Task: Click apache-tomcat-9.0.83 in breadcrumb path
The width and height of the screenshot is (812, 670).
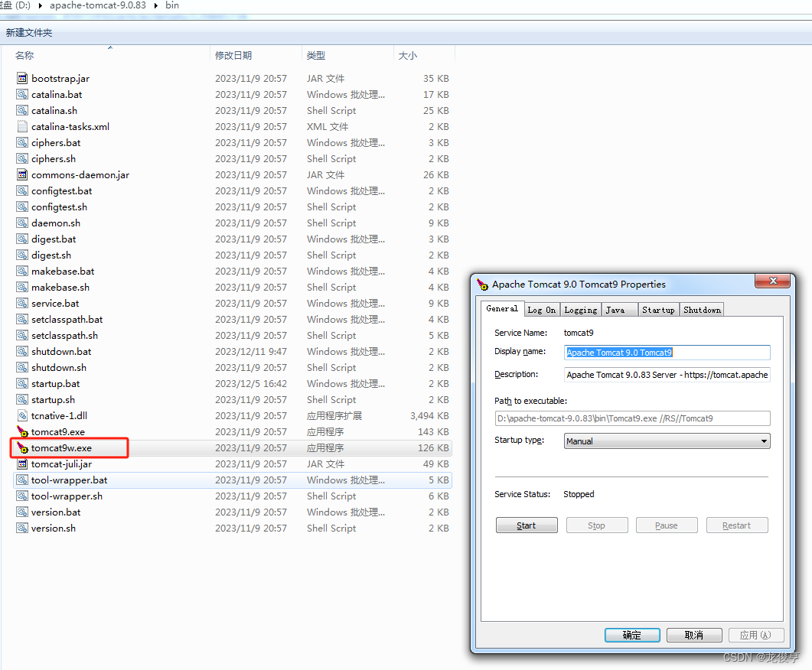Action: click(x=98, y=5)
